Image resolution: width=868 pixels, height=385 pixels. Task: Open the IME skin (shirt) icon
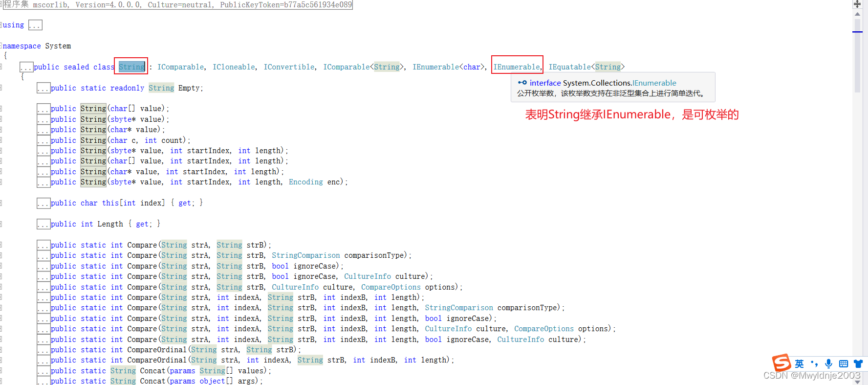(858, 363)
